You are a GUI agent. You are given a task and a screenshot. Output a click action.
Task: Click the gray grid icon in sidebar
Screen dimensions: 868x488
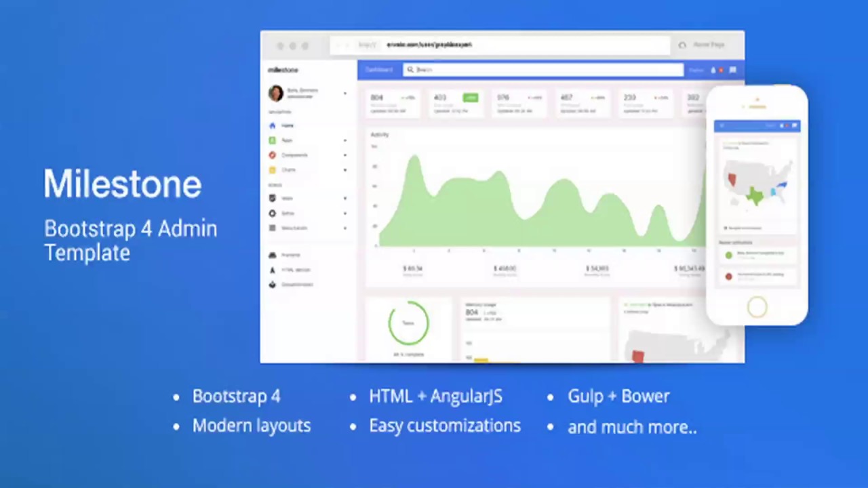(273, 228)
